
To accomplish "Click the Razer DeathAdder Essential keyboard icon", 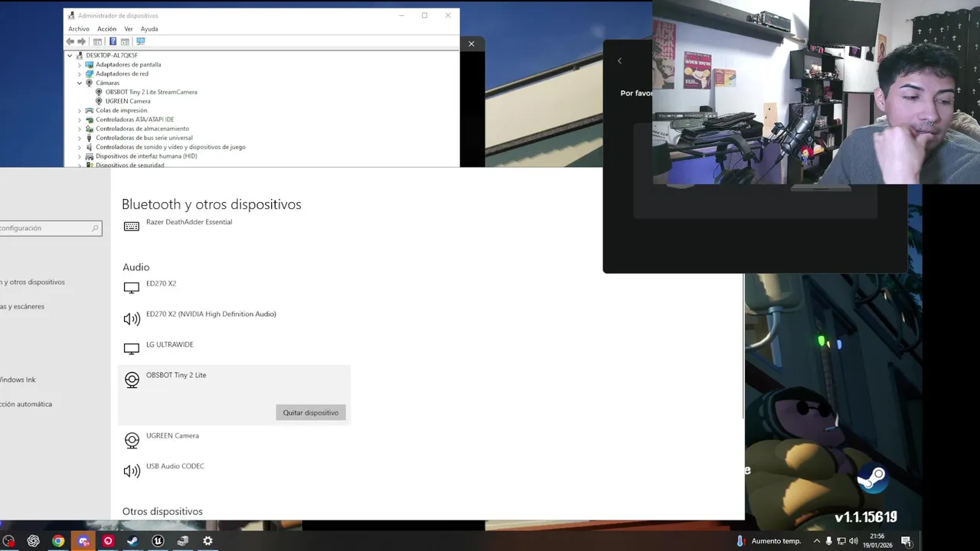I will coord(132,227).
